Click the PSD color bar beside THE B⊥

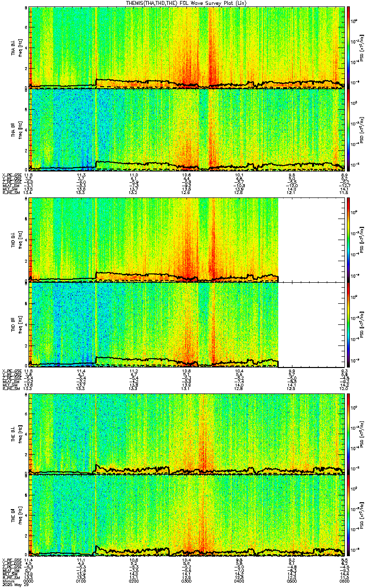coord(348,433)
